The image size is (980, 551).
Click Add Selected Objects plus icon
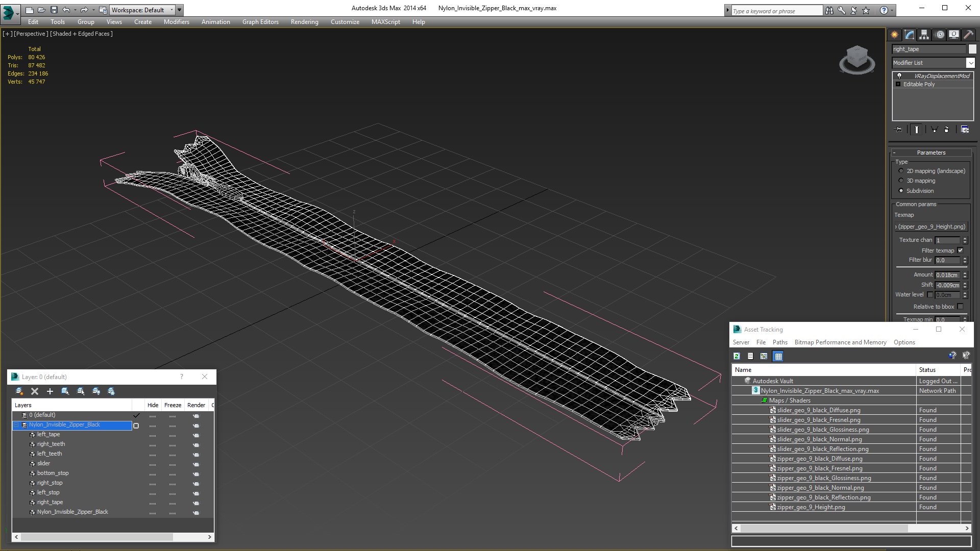coord(50,391)
